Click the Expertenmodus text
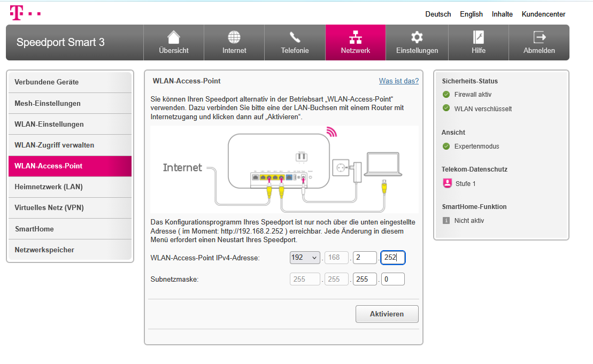 [476, 146]
